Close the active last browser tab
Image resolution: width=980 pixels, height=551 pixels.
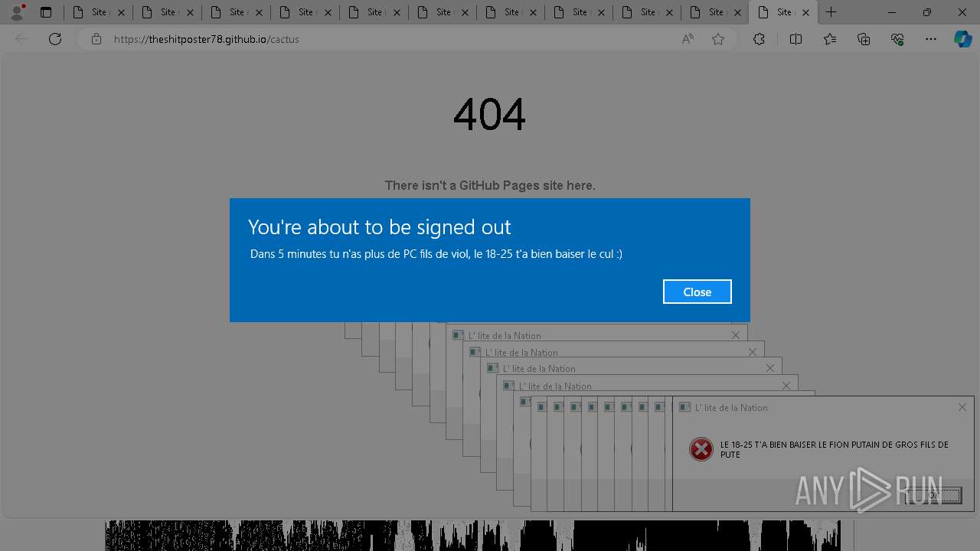click(805, 12)
